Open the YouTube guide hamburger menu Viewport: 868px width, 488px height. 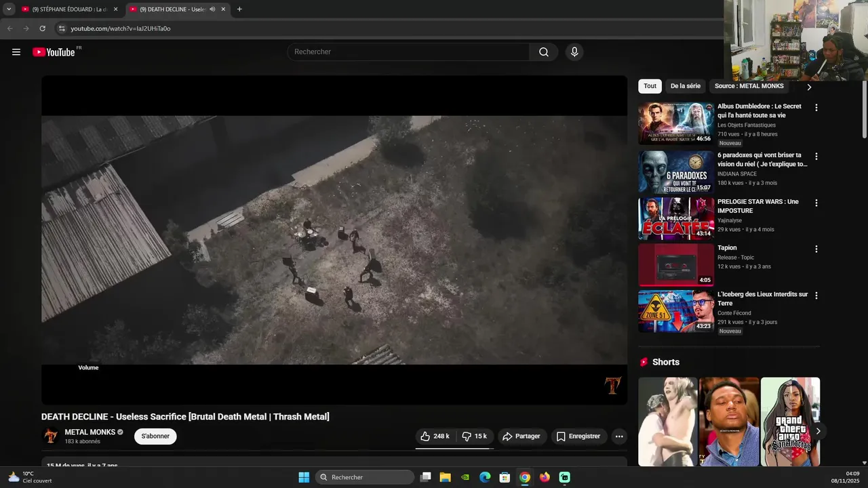pyautogui.click(x=16, y=52)
